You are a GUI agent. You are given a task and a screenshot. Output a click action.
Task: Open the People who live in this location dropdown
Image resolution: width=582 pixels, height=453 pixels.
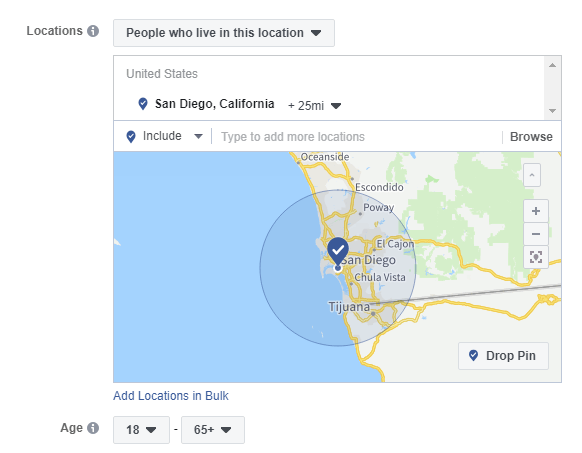coord(224,33)
